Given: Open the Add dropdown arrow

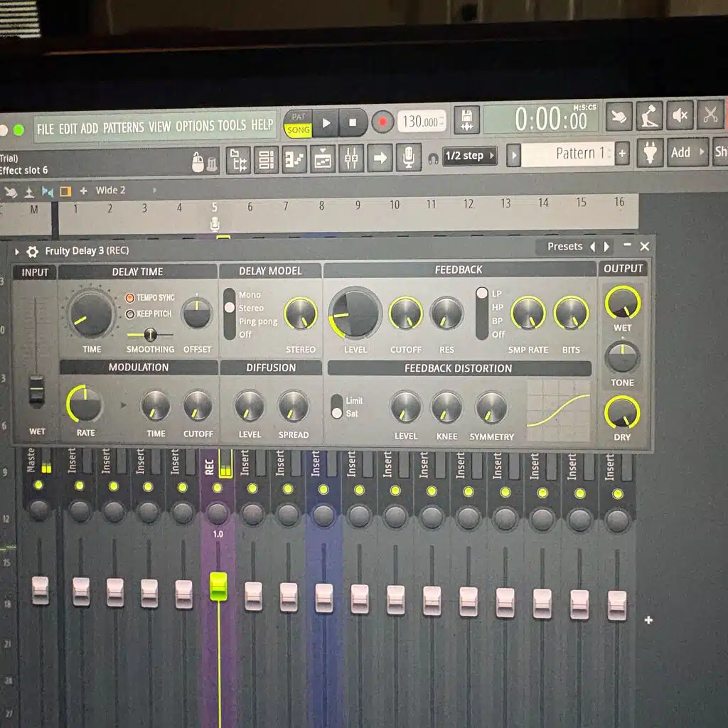Looking at the screenshot, I should (702, 151).
